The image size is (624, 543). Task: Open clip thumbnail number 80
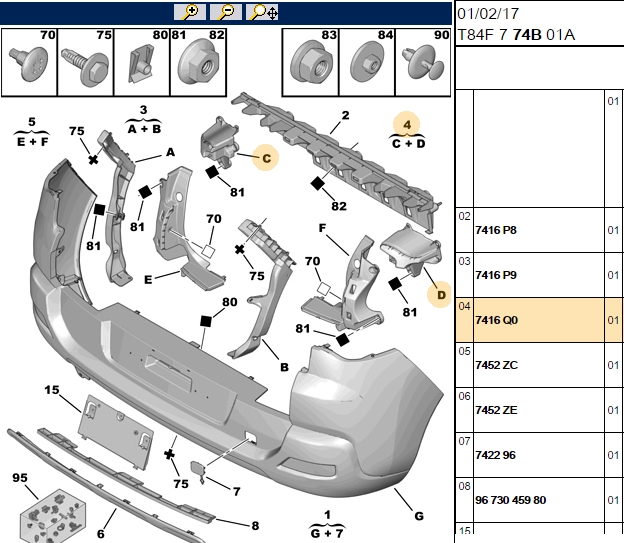(142, 62)
